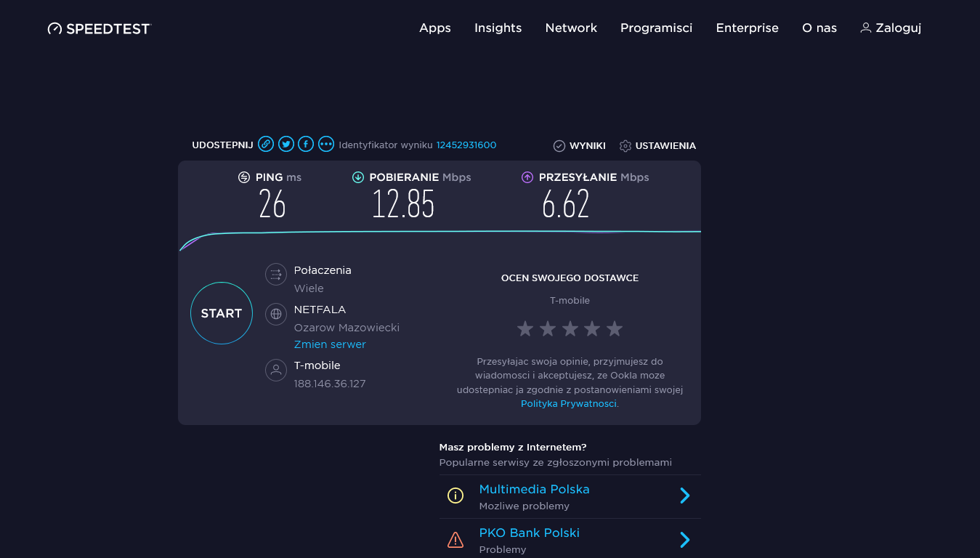Expand PKO Bank Polski problem details
Screen dimensions: 980x558
pos(684,539)
